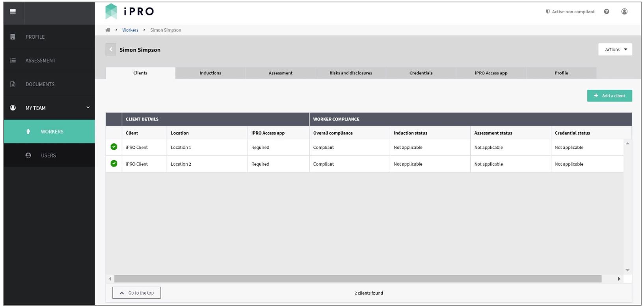Open the Profile tab

[561, 73]
